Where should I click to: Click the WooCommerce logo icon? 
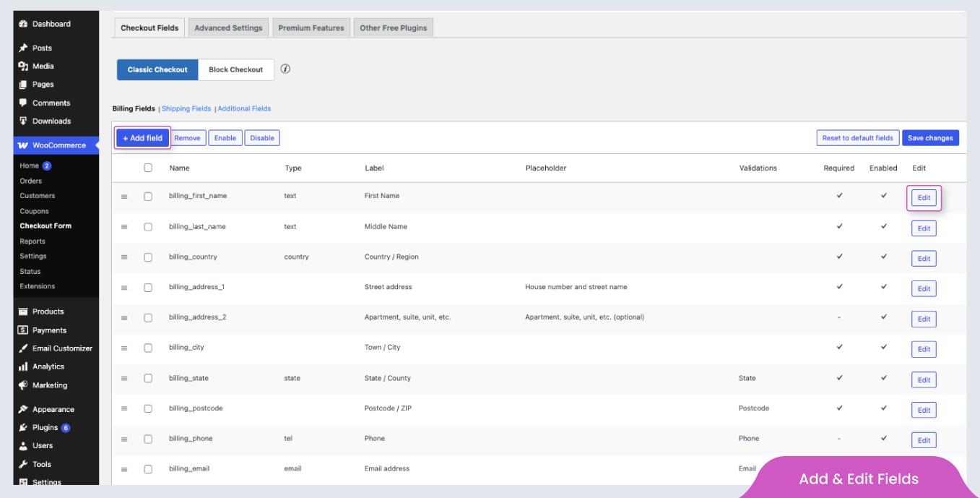tap(23, 145)
